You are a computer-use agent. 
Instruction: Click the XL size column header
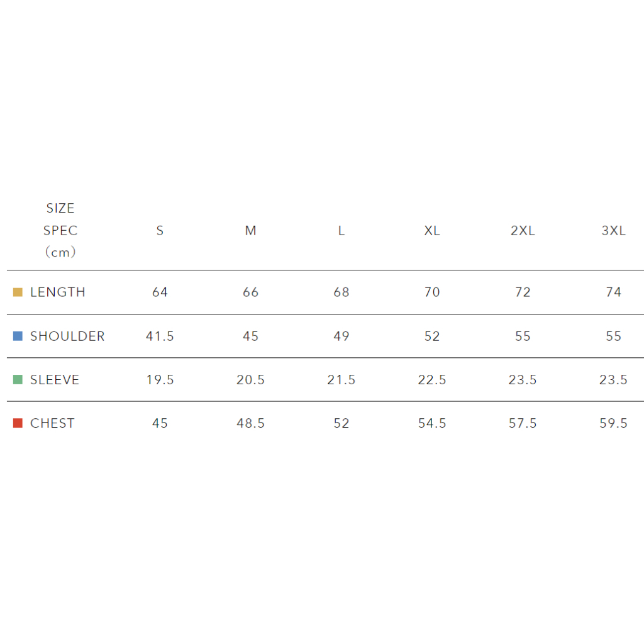[432, 231]
